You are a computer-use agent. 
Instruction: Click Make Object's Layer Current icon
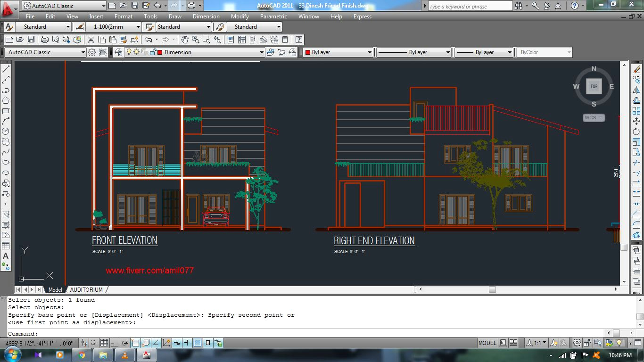pos(271,52)
